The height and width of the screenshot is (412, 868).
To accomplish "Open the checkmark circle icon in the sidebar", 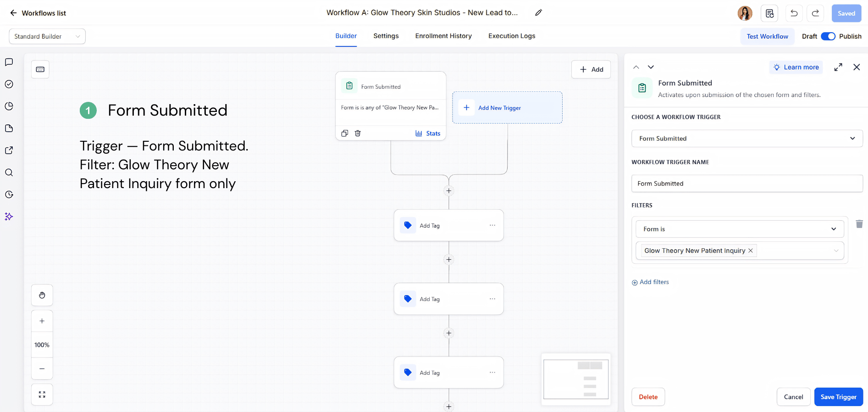I will [x=9, y=84].
